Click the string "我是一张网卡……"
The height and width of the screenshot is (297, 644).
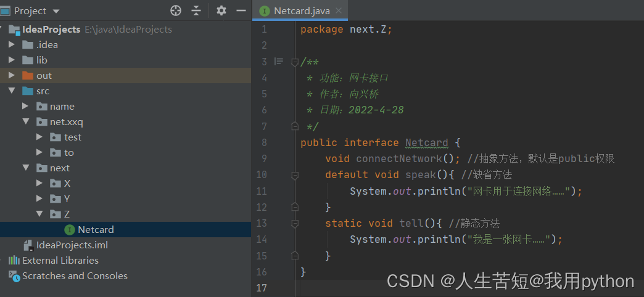[509, 240]
